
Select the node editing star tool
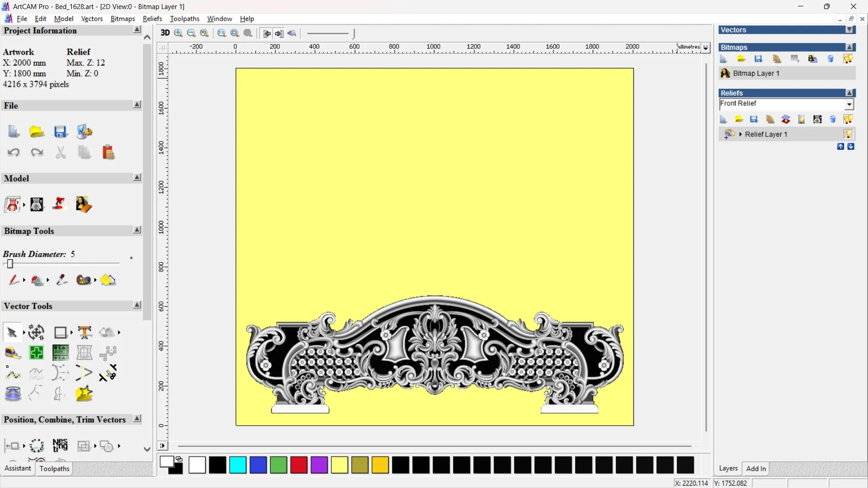coord(84,394)
